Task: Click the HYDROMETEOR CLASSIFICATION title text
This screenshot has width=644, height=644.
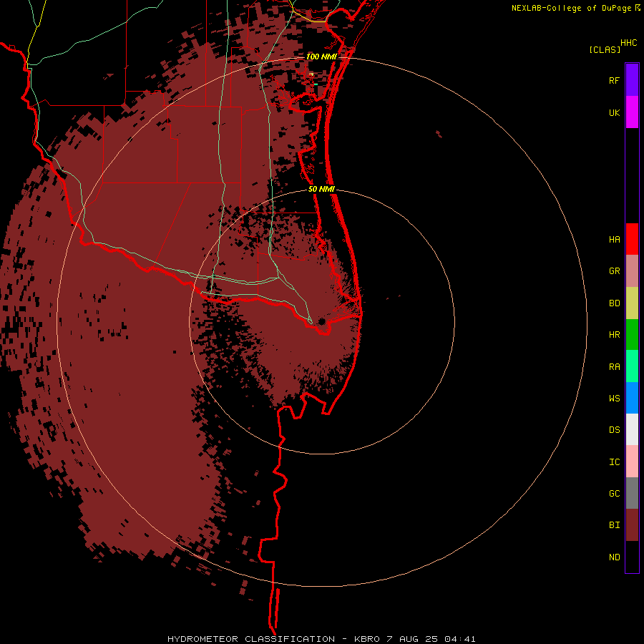Action: click(x=251, y=639)
